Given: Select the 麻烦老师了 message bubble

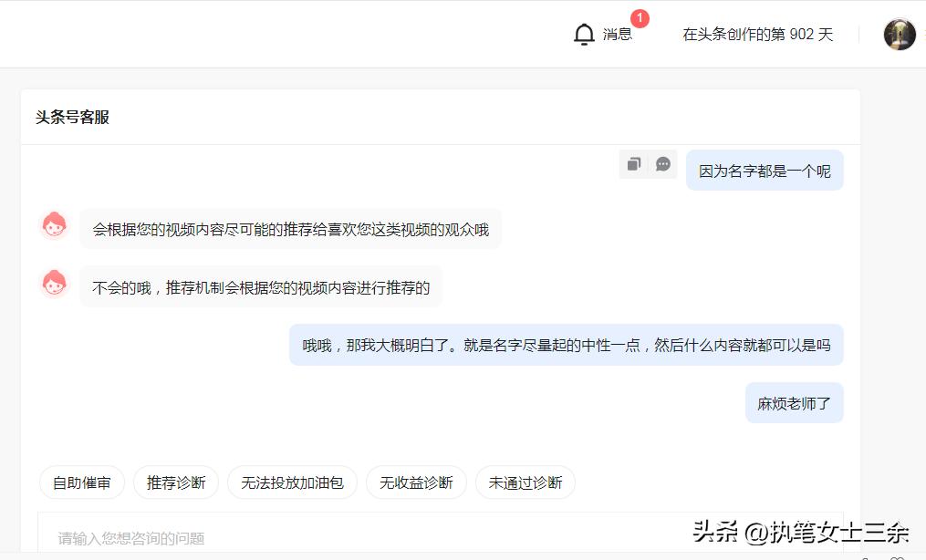Looking at the screenshot, I should click(794, 402).
